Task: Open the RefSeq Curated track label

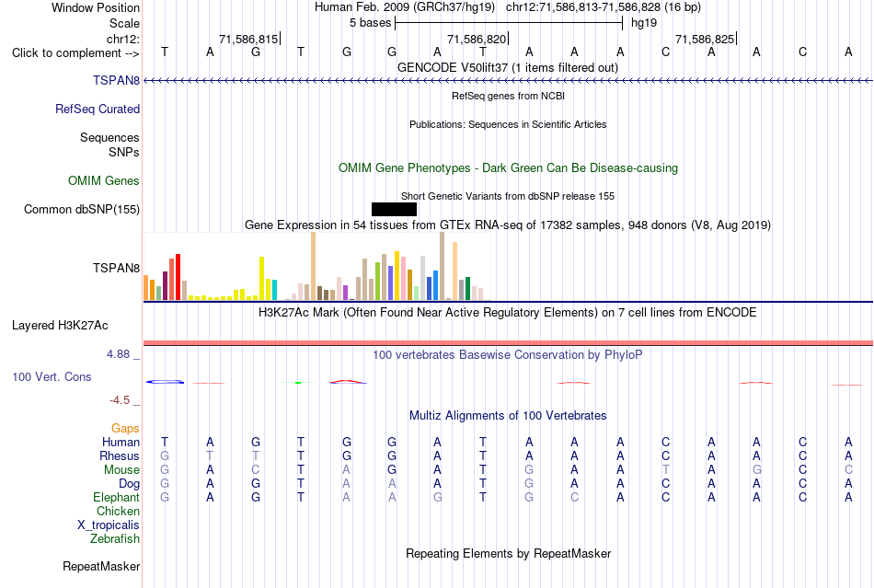Action: [98, 109]
